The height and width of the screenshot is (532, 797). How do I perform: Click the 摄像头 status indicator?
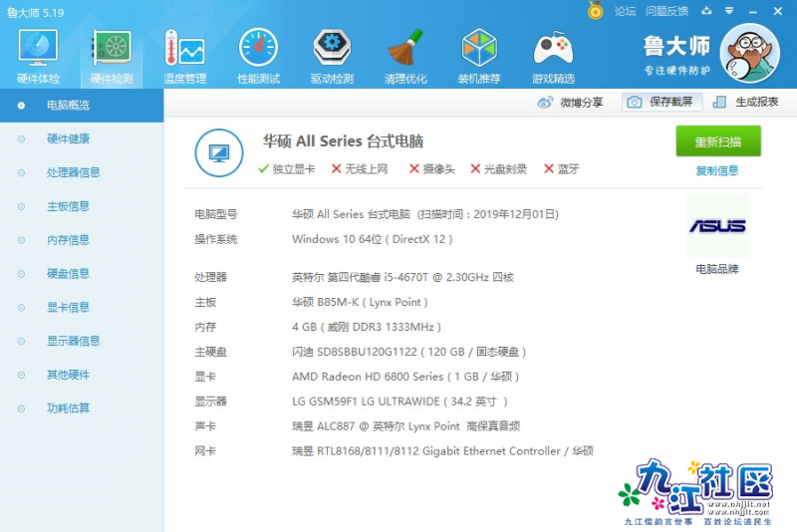(432, 168)
